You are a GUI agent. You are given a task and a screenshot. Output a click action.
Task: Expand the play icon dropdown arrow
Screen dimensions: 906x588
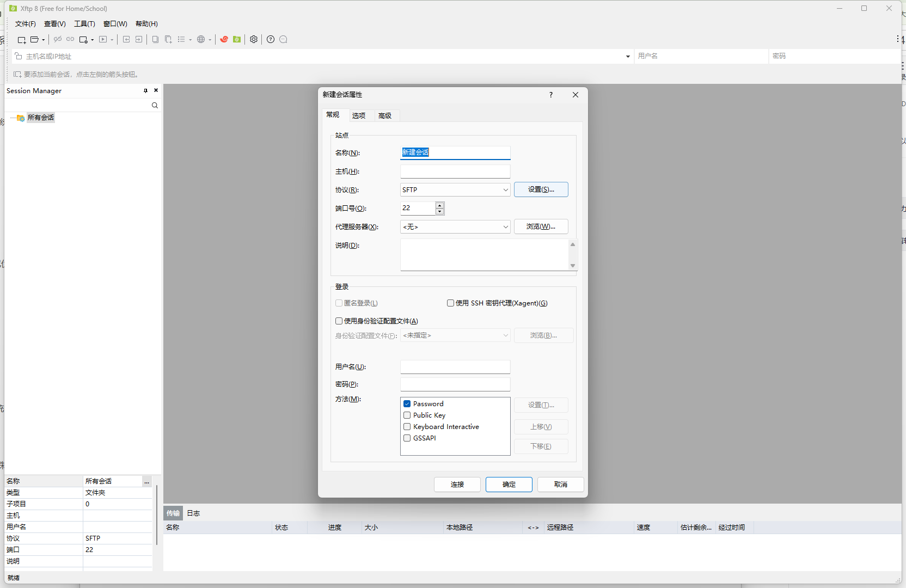coord(112,40)
